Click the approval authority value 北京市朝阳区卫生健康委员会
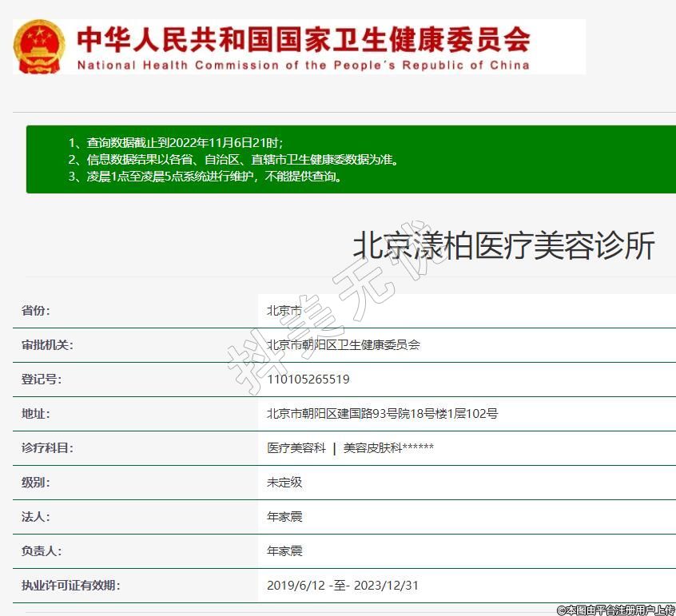Viewport: 676px width, 616px height. pos(343,345)
